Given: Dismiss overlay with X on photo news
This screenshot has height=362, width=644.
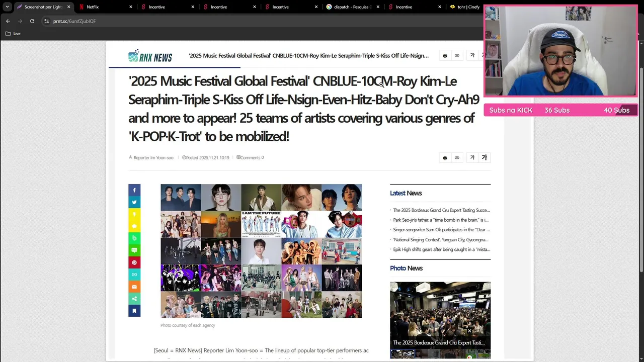Looking at the screenshot, I should [x=469, y=331].
